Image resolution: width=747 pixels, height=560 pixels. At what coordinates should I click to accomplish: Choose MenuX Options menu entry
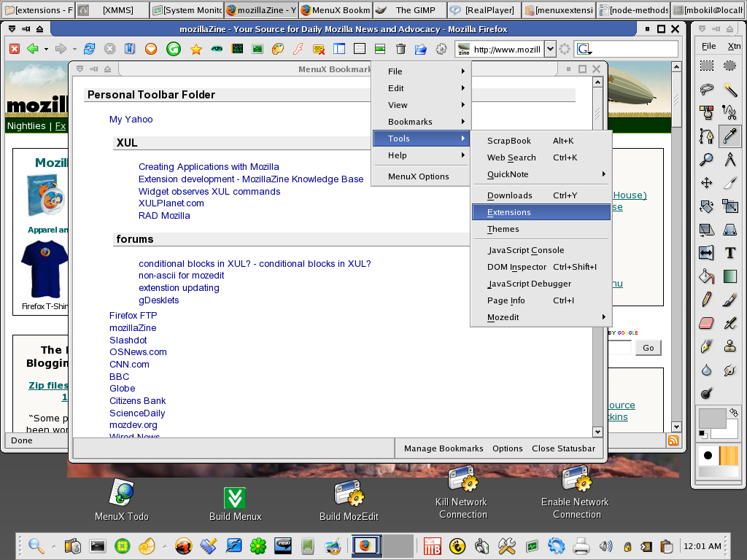pyautogui.click(x=421, y=176)
